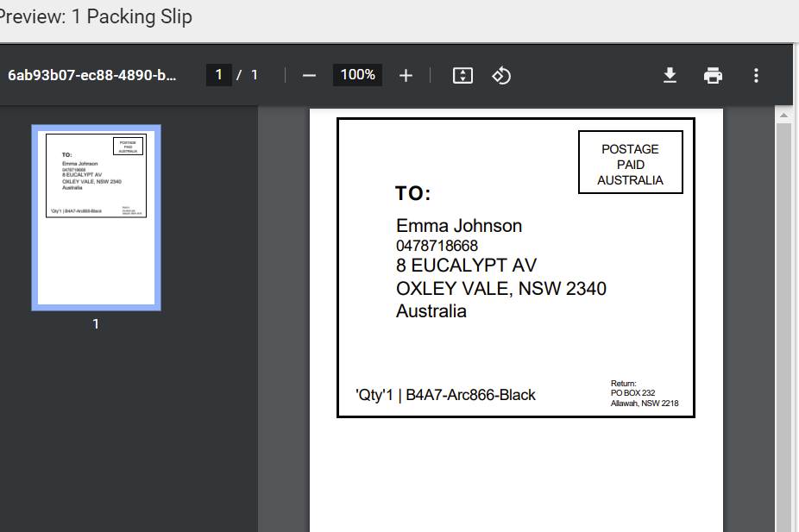
Task: Toggle the fit to page icon
Action: tap(463, 76)
